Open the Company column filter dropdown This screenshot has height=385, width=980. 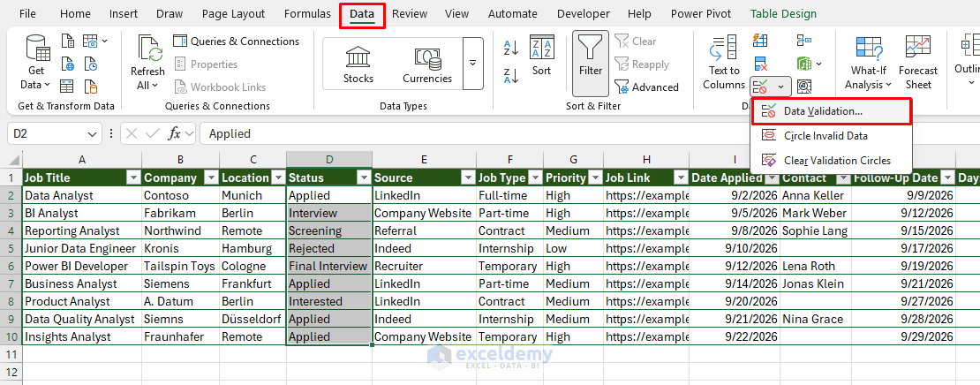click(211, 178)
